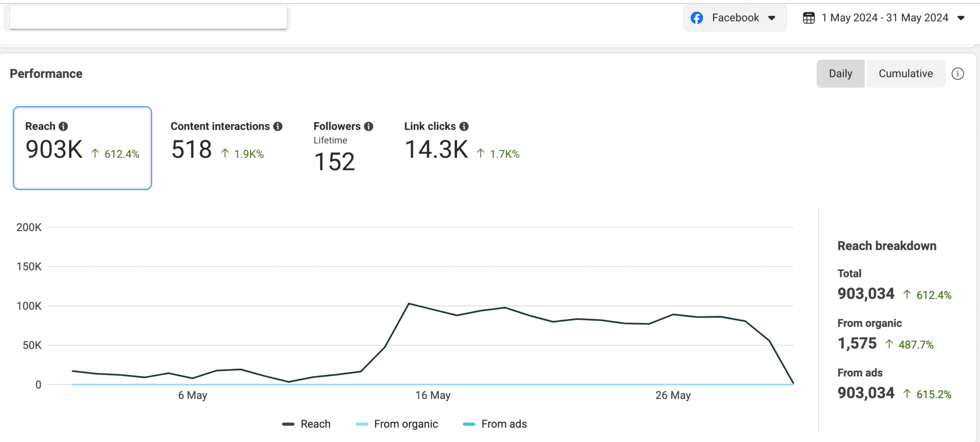
Task: Open the Performance chart info circle icon
Action: point(958,74)
